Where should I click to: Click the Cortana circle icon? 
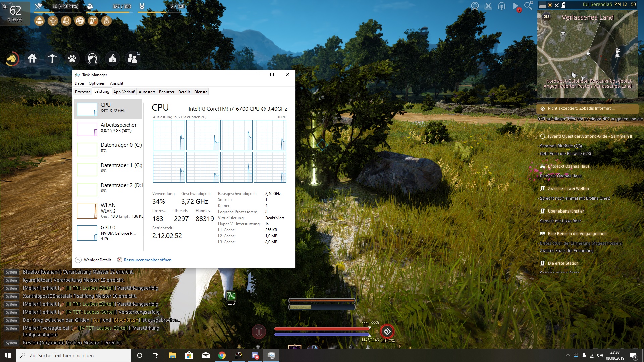click(x=140, y=355)
